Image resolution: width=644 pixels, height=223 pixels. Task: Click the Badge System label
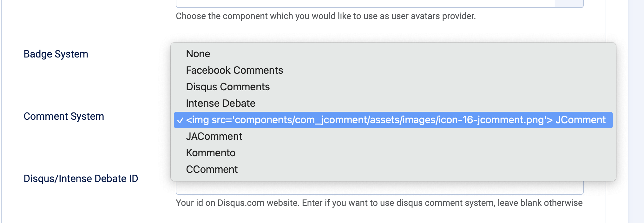click(56, 54)
